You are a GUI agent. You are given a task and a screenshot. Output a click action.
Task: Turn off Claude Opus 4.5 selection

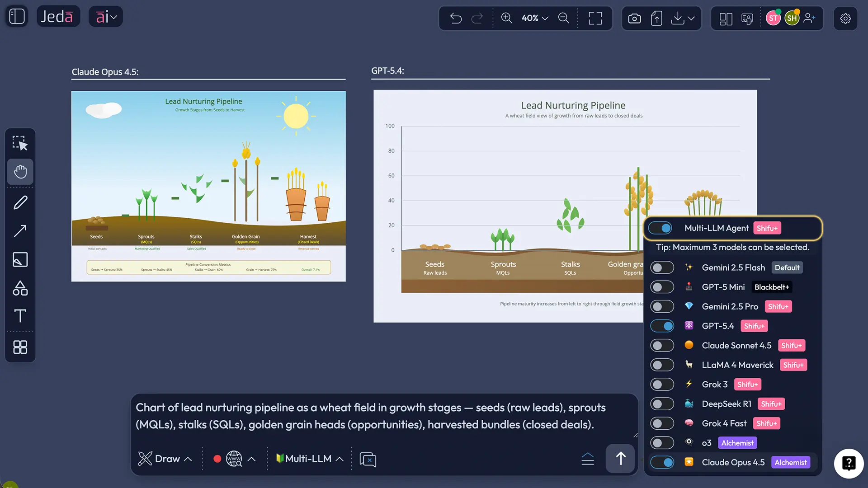tap(662, 462)
